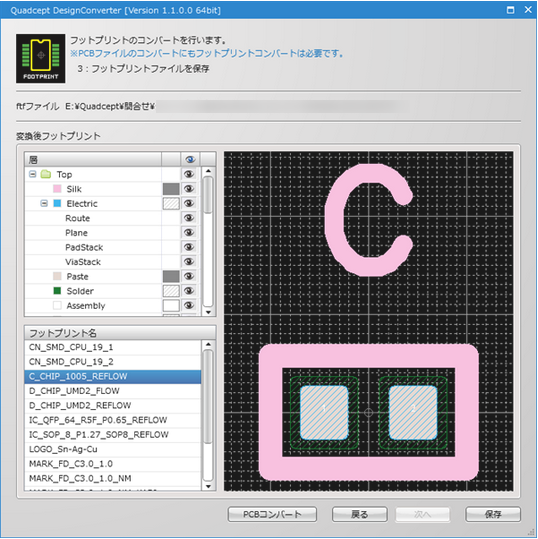Screen dimensions: 538x539
Task: Click the layer list scroll-up arrow
Action: coord(208,171)
